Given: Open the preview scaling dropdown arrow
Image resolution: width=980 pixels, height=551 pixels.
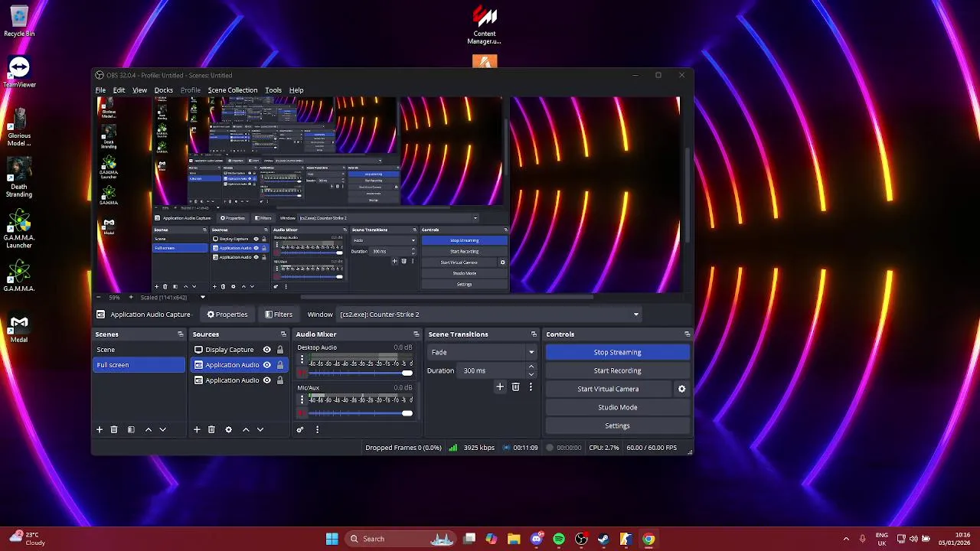Looking at the screenshot, I should (x=203, y=297).
